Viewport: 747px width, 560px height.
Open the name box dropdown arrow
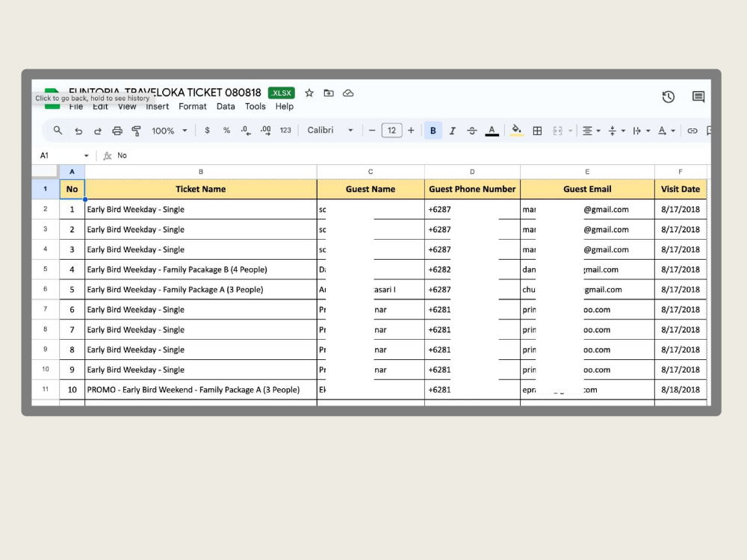(86, 156)
